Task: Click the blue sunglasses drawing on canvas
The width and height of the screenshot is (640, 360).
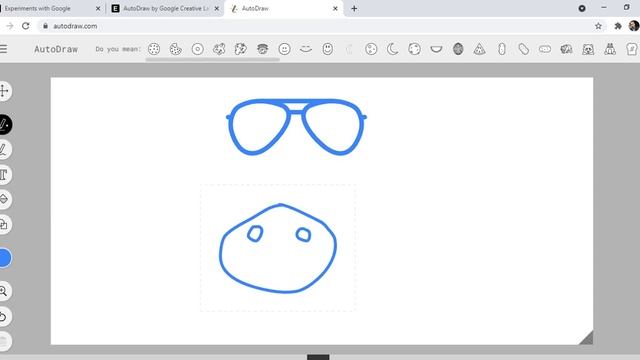Action: click(x=296, y=127)
